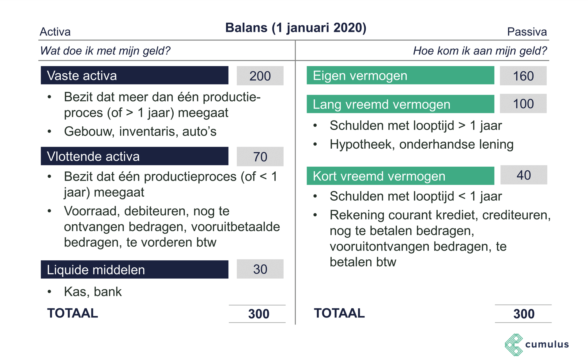Screen dimensions: 588x364
Task: Select the Kort vreemd vermogen header
Action: click(x=400, y=176)
